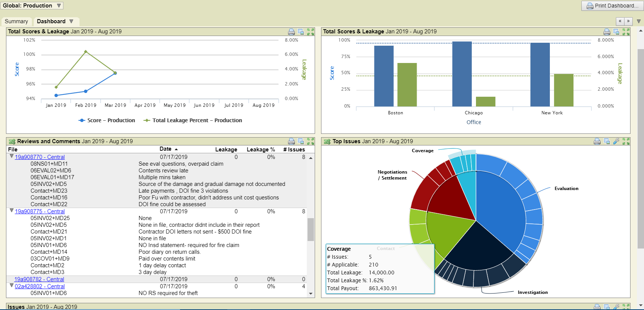This screenshot has width=644, height=310.
Task: Sort by the Leakage % column header
Action: tap(261, 149)
